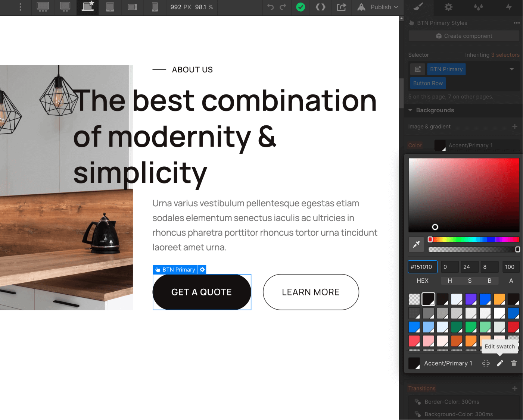Collapse the Backgrounds section

coord(410,110)
